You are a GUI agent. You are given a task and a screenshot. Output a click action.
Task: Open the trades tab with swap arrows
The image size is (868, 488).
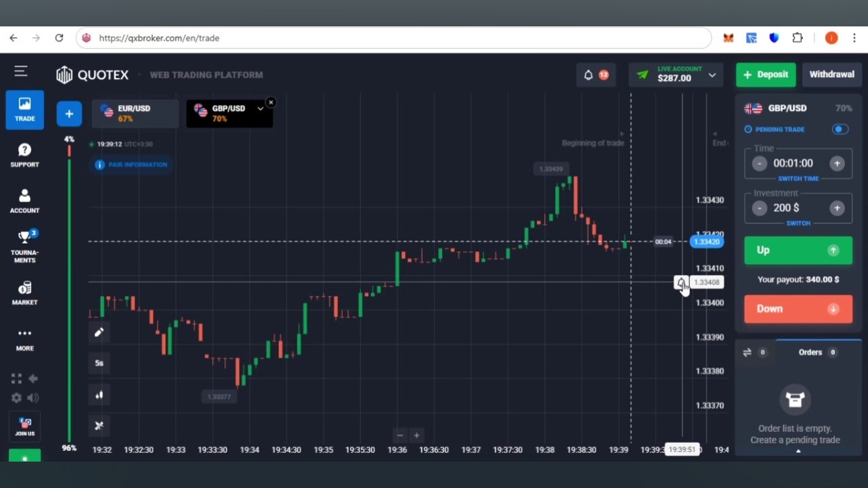click(755, 352)
